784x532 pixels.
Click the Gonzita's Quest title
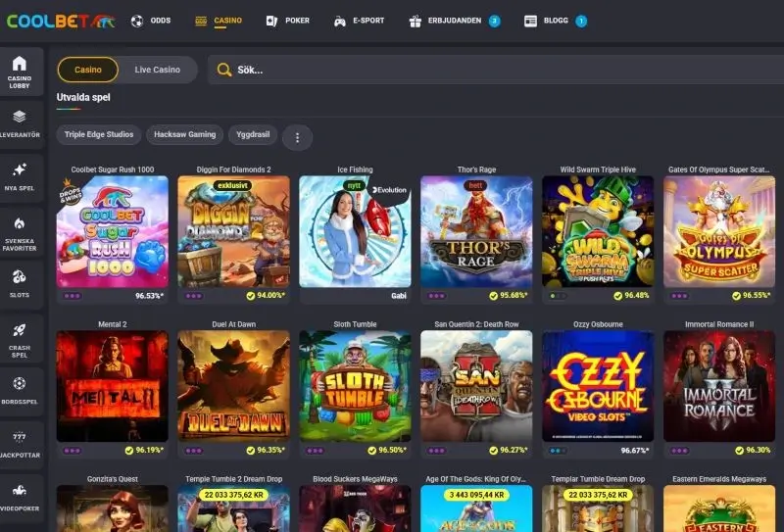click(113, 479)
